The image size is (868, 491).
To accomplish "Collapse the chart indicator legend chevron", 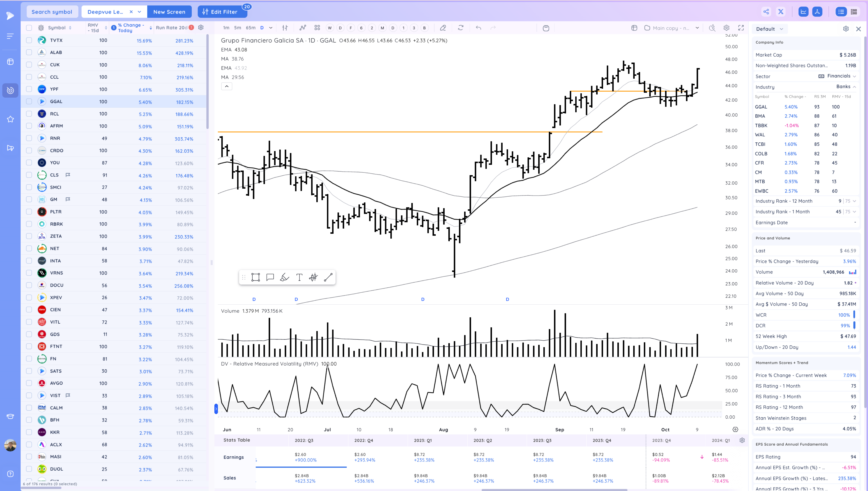I will pyautogui.click(x=227, y=86).
